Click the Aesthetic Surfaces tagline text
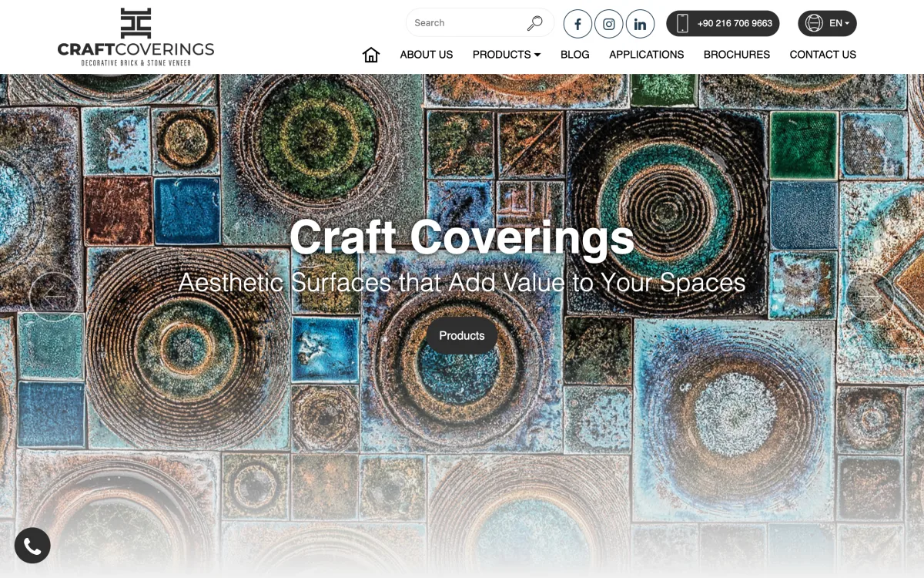This screenshot has width=924, height=578. (x=462, y=283)
